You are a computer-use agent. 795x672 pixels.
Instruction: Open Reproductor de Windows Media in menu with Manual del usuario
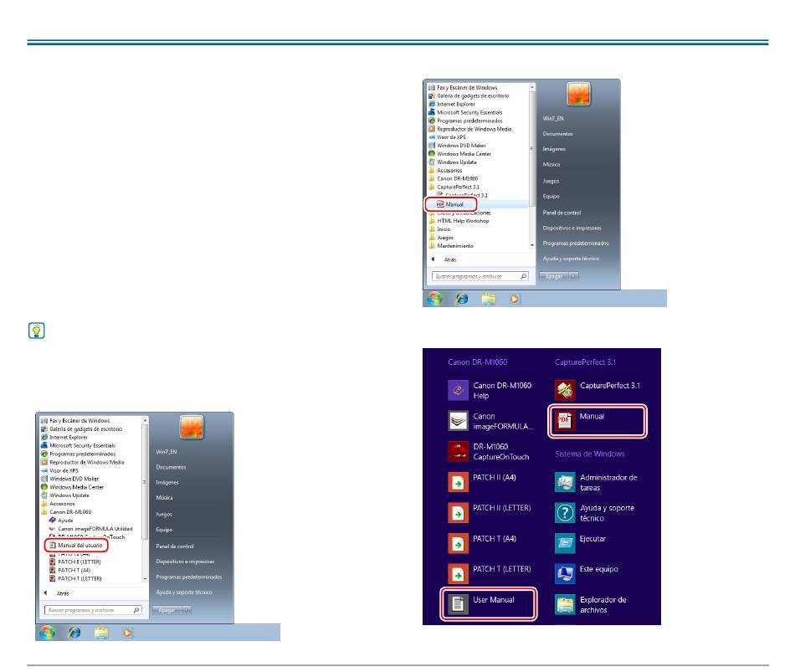pos(83,462)
